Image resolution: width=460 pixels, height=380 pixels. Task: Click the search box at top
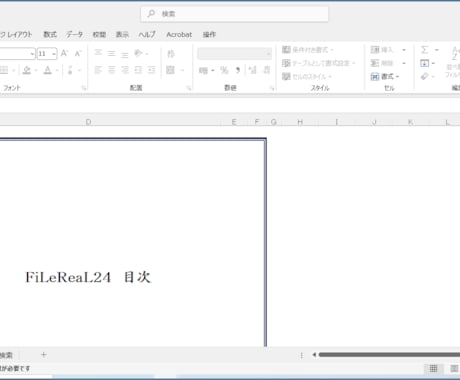pyautogui.click(x=234, y=14)
